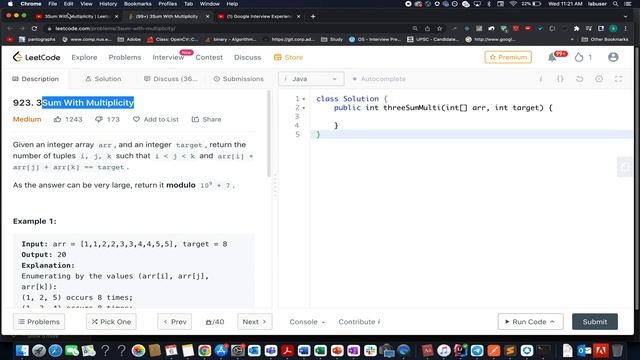
Task: Click the Medium difficulty label
Action: click(x=27, y=119)
